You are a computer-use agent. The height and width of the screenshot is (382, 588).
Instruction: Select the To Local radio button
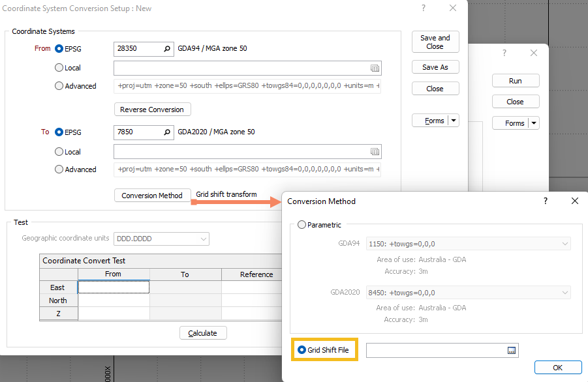coord(59,152)
